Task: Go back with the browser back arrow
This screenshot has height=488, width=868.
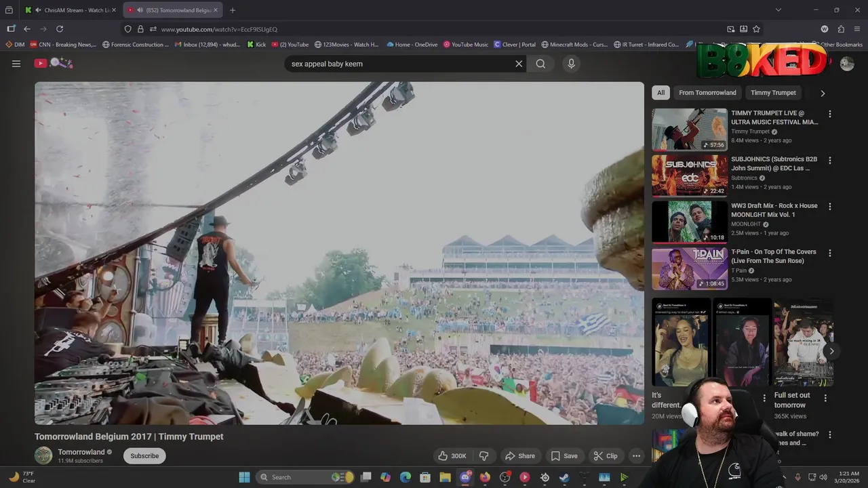Action: tap(27, 29)
